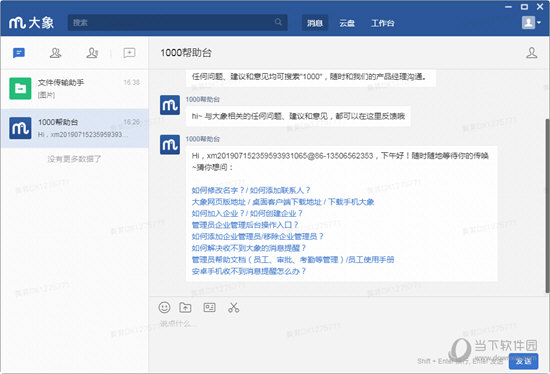The height and width of the screenshot is (374, 550).
Task: Click the send file folder icon
Action: (185, 307)
